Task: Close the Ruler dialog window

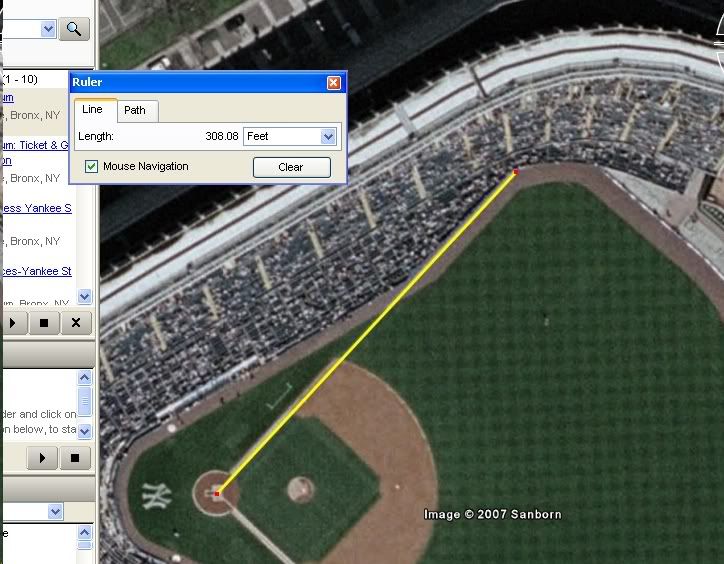Action: pos(333,83)
